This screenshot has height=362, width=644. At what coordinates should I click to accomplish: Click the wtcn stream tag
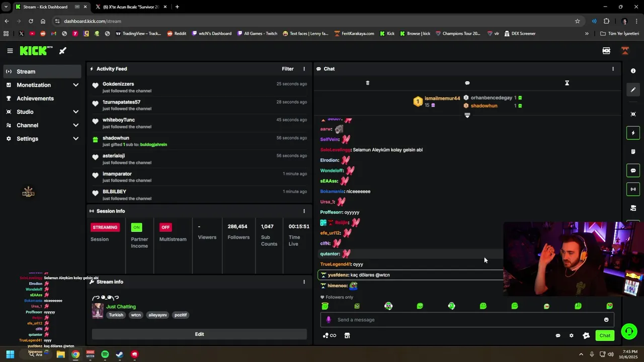tap(136, 315)
